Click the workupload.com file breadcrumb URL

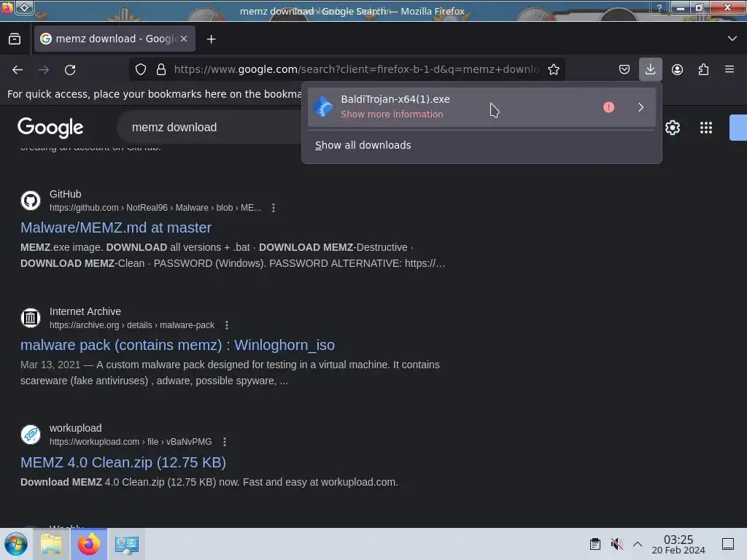point(131,442)
